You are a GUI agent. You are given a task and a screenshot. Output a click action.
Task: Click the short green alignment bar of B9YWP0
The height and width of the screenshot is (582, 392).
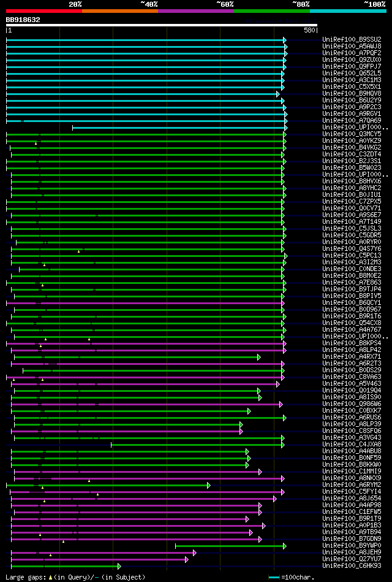coord(231,546)
